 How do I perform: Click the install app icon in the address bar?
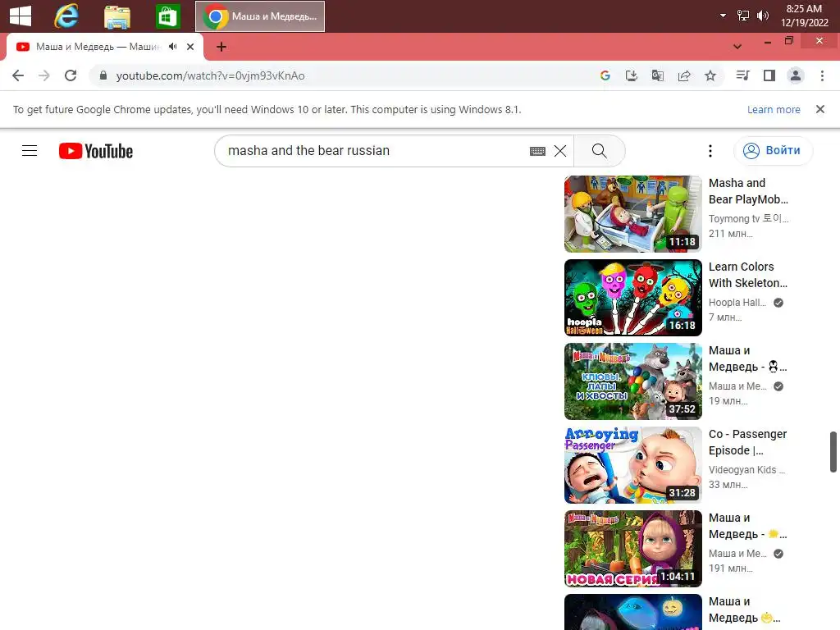pyautogui.click(x=632, y=75)
